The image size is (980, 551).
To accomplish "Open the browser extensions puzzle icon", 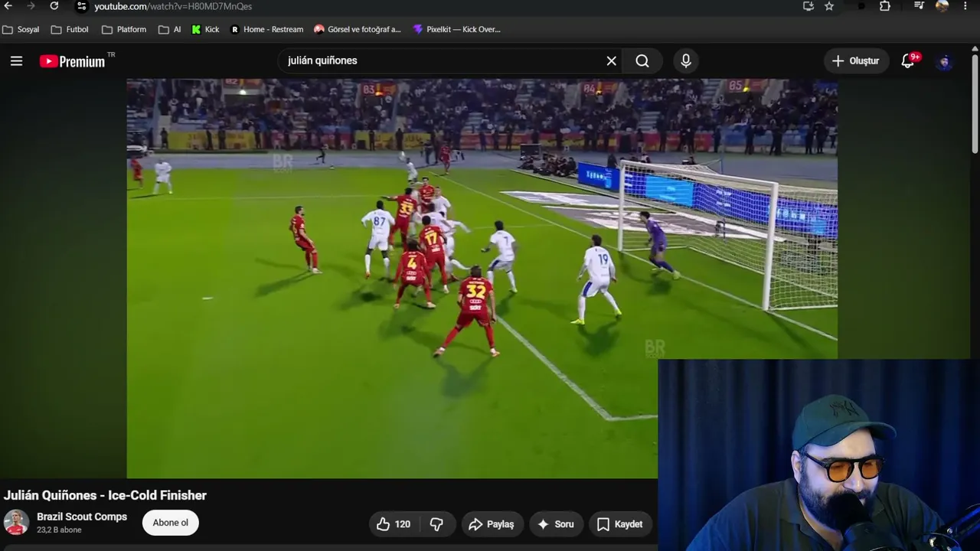I will click(885, 6).
